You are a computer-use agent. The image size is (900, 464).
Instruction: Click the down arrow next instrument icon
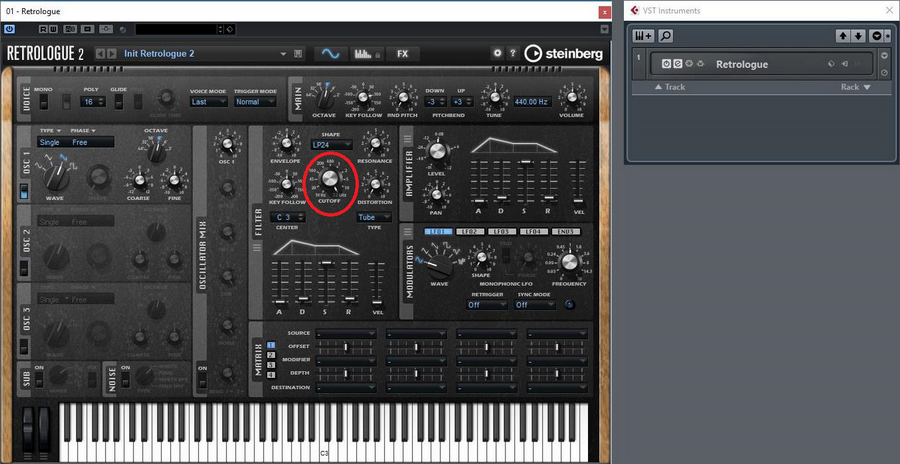[858, 35]
